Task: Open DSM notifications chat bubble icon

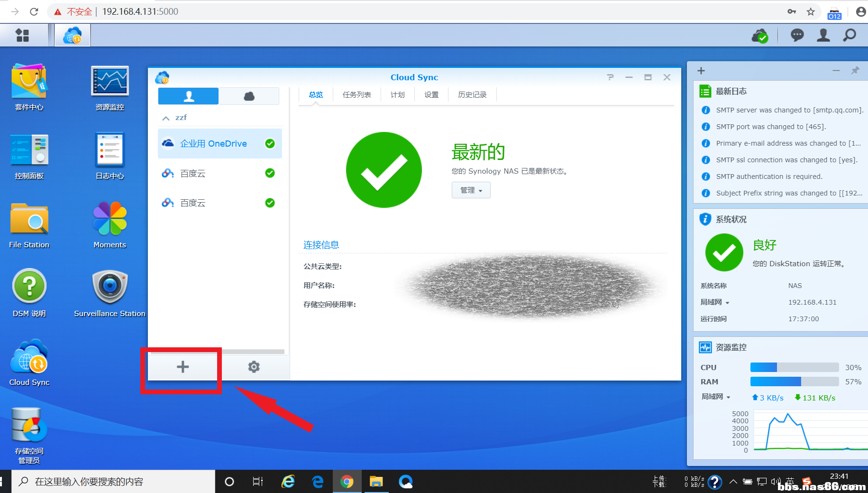Action: click(x=797, y=35)
